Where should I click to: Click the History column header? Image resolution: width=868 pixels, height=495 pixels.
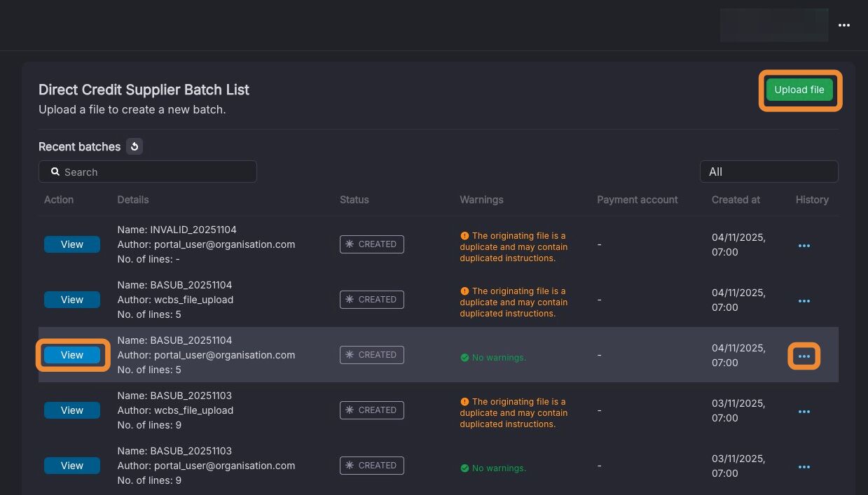[x=812, y=200]
